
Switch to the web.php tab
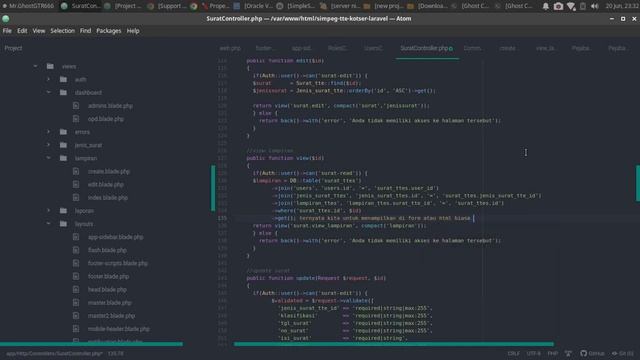(x=230, y=48)
